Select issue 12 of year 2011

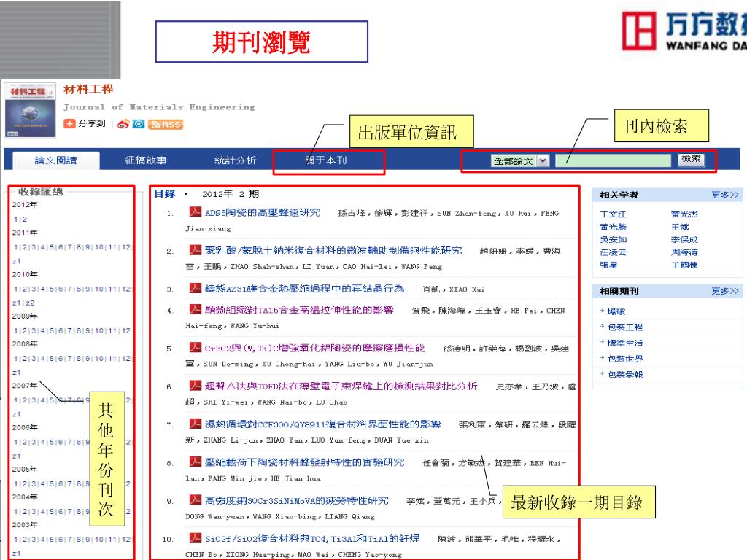tap(125, 247)
